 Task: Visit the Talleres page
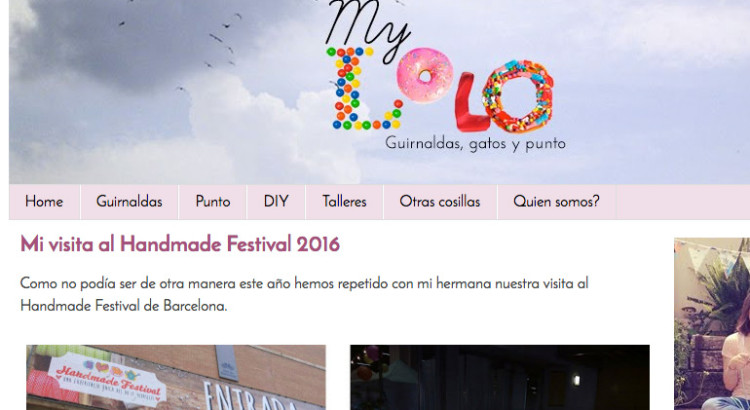tap(344, 202)
